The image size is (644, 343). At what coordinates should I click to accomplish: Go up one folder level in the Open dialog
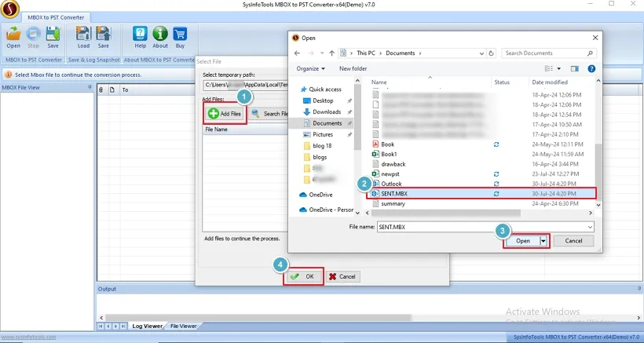332,53
